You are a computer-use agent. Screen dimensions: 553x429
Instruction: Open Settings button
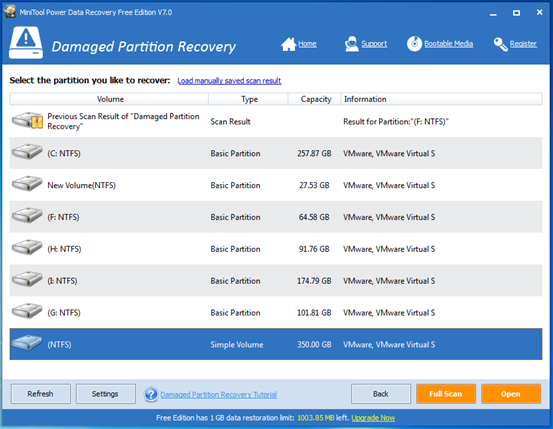pos(105,394)
